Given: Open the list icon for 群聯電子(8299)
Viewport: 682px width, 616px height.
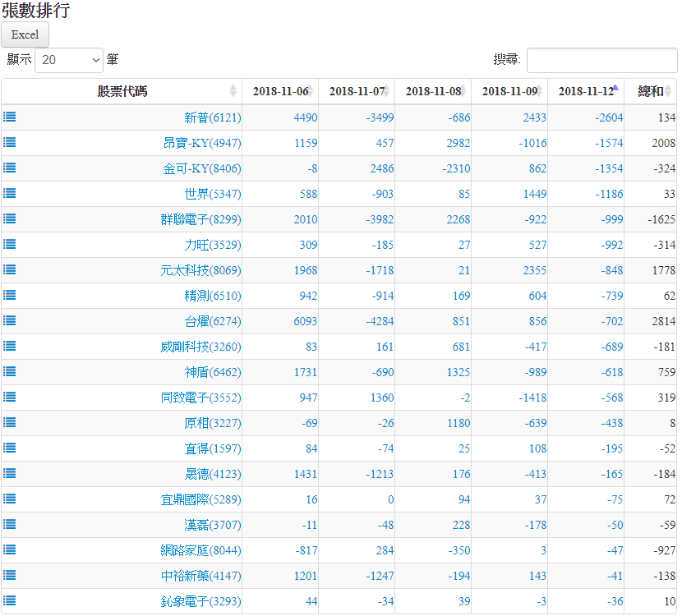Looking at the screenshot, I should coord(10,219).
